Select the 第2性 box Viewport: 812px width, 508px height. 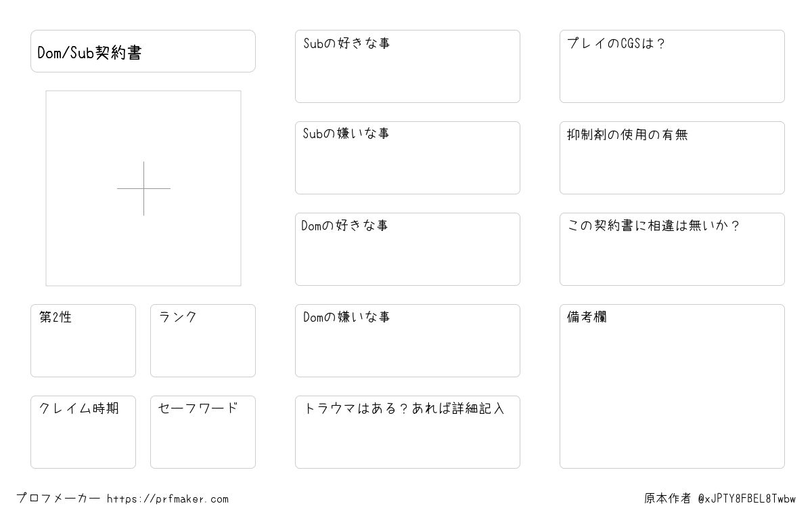point(83,341)
